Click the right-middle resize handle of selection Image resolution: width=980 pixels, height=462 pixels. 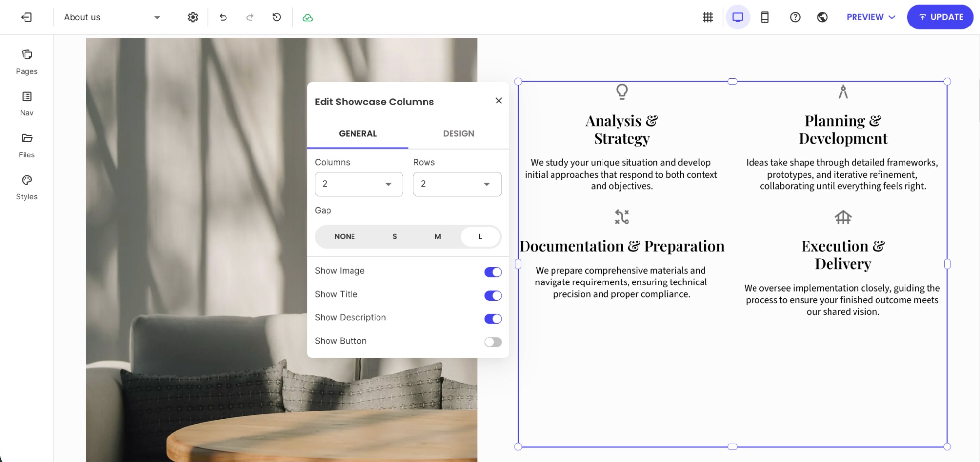pyautogui.click(x=947, y=264)
